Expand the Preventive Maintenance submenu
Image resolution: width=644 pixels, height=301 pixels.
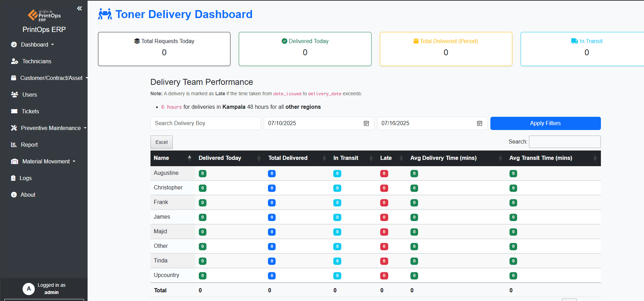click(85, 128)
